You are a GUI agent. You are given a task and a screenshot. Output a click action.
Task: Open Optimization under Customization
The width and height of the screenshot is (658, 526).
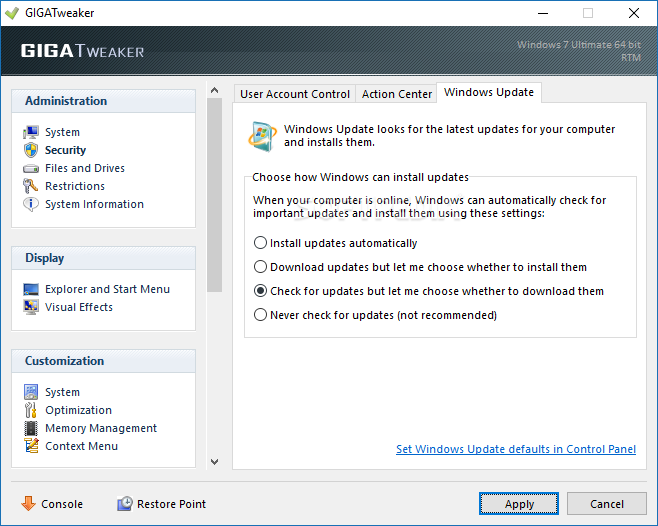(78, 410)
